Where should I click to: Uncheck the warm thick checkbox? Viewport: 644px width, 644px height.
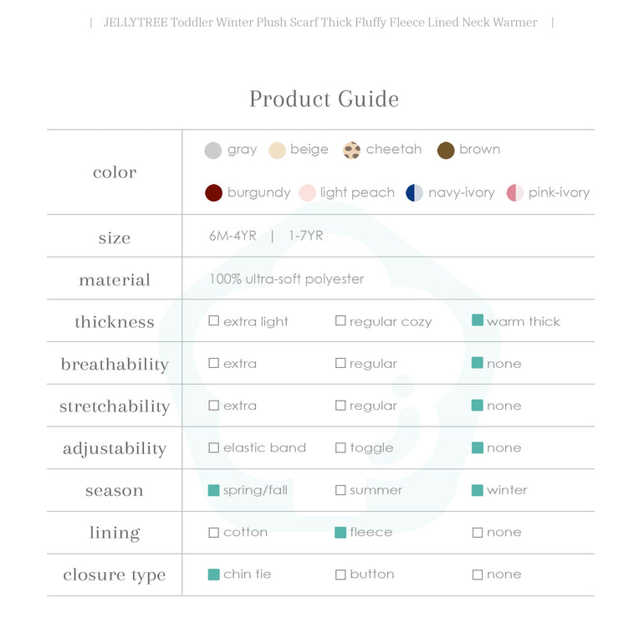pos(478,320)
